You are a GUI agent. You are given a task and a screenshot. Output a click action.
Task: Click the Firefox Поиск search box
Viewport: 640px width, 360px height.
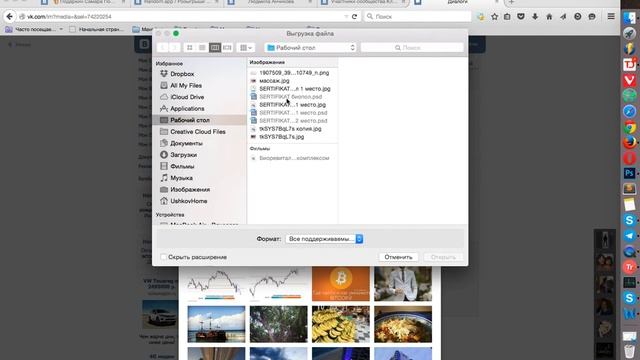[418, 17]
